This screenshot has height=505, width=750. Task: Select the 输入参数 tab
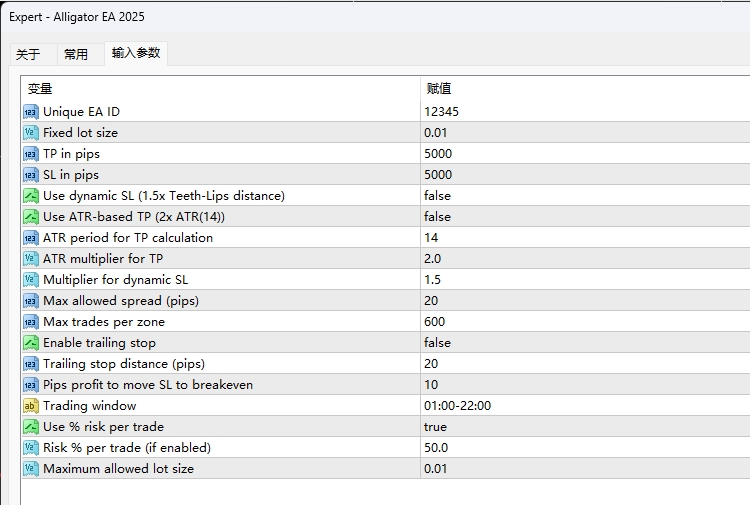pos(136,53)
